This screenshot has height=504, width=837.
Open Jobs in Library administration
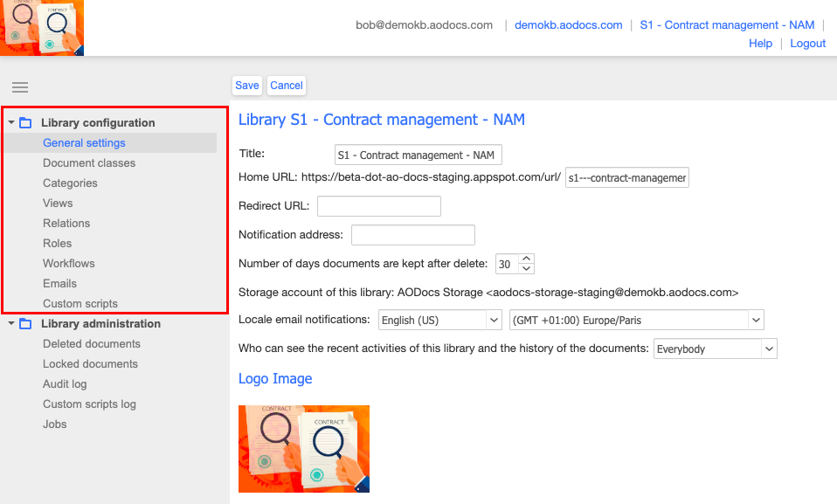(x=54, y=424)
